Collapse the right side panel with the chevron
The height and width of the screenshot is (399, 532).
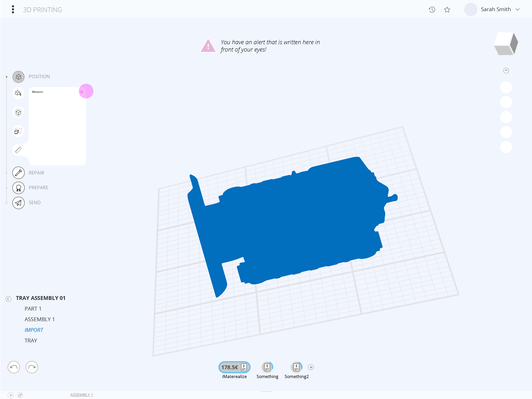[x=506, y=70]
